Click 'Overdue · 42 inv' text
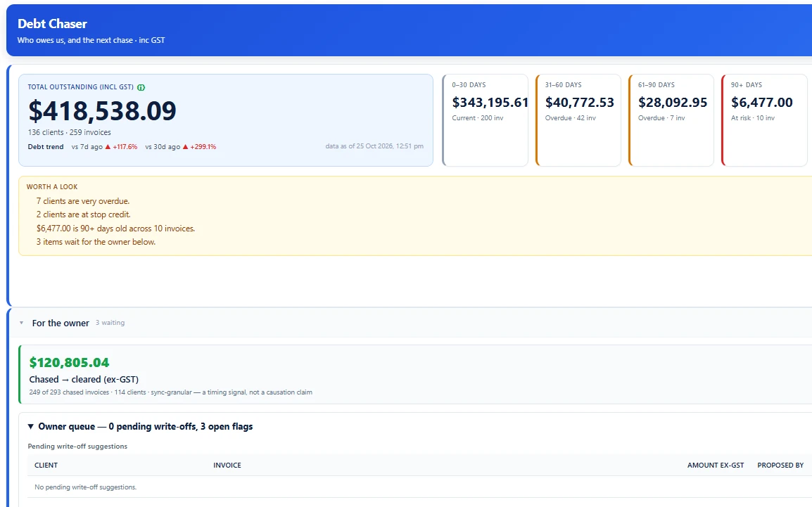This screenshot has width=812, height=507. click(x=570, y=118)
